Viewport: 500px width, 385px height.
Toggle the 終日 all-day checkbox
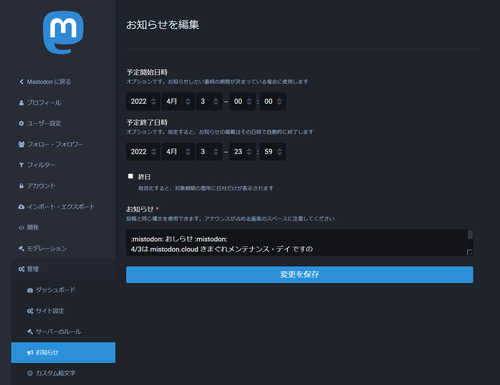pyautogui.click(x=130, y=176)
